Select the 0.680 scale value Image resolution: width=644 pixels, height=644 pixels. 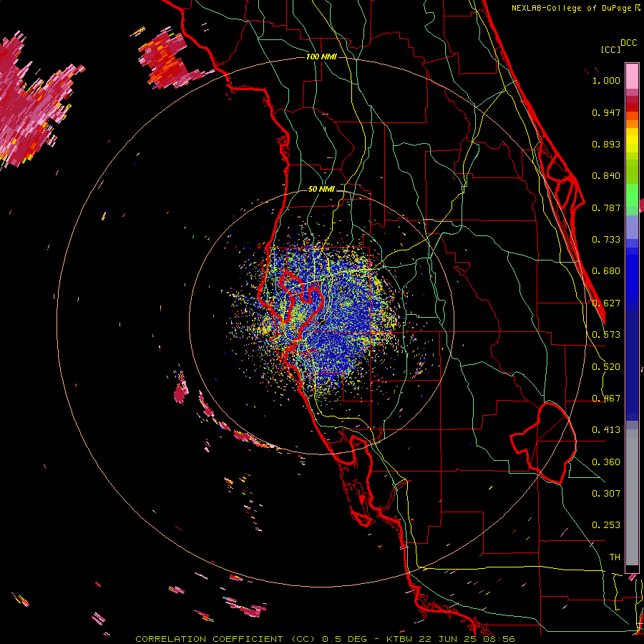point(606,271)
